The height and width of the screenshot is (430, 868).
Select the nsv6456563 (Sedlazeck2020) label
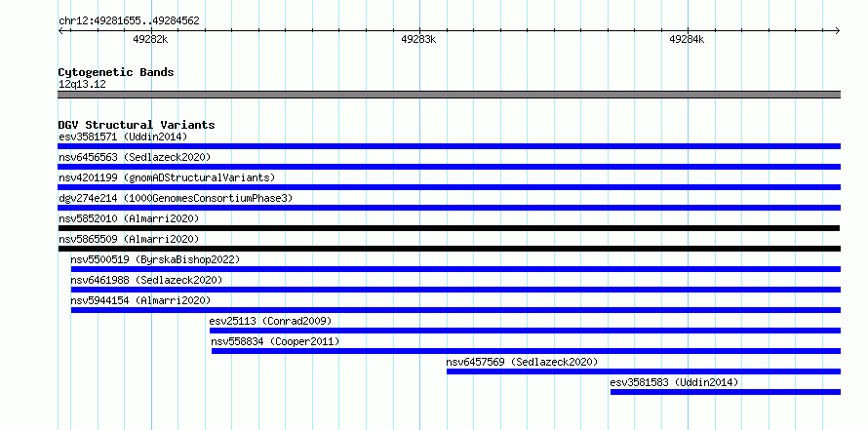point(135,157)
